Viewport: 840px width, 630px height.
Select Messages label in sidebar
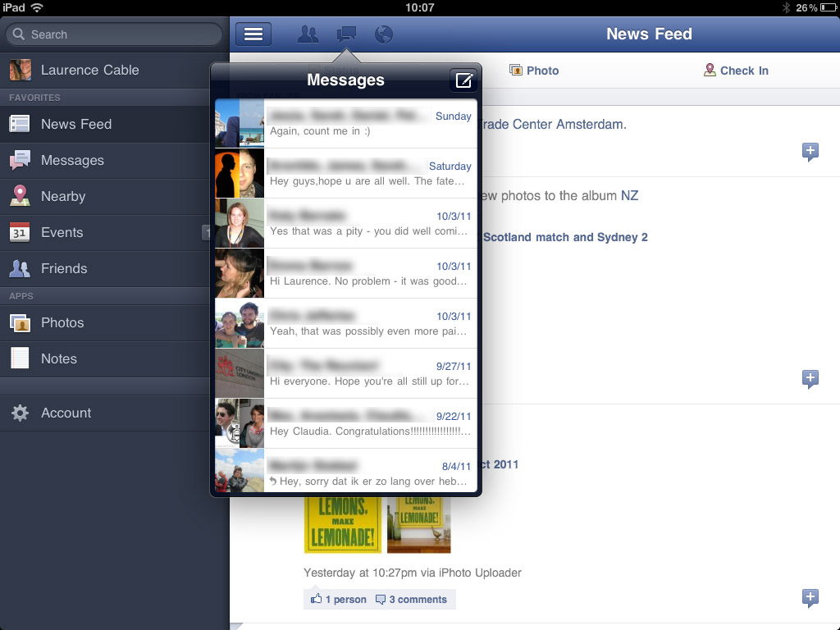click(x=72, y=160)
